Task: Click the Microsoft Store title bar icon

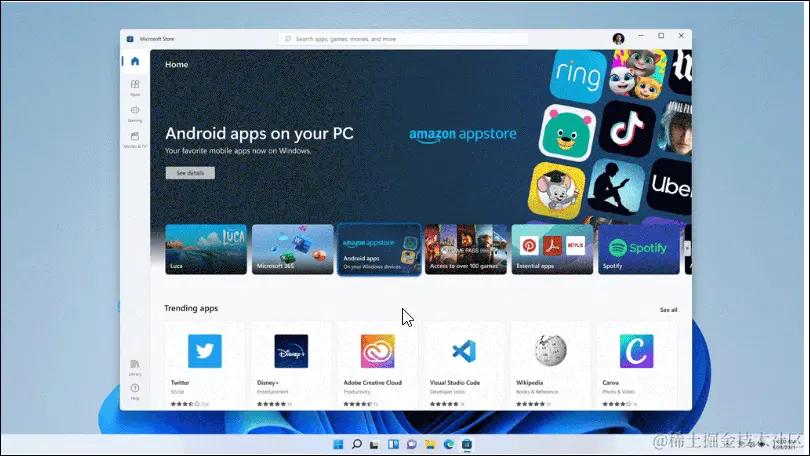Action: pyautogui.click(x=130, y=39)
